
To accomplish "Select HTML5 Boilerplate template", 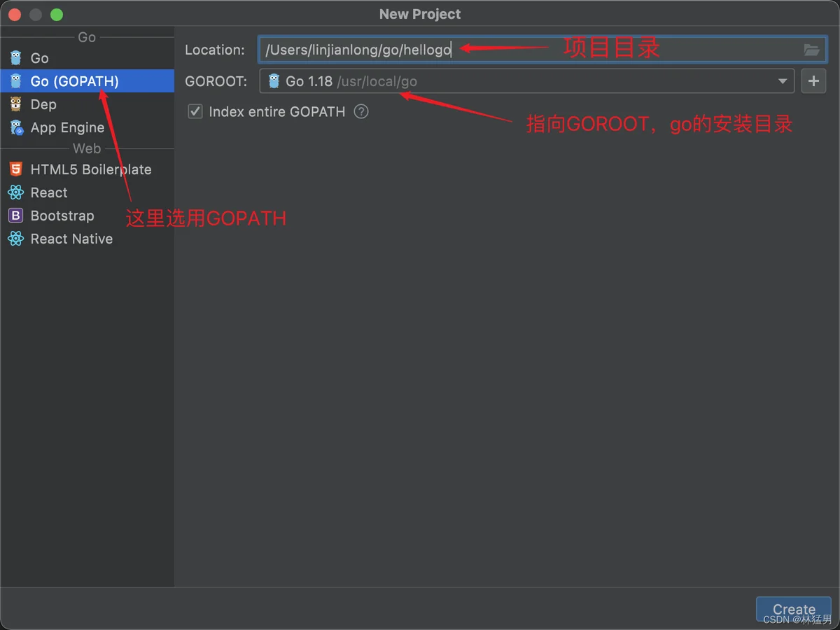I will [87, 169].
